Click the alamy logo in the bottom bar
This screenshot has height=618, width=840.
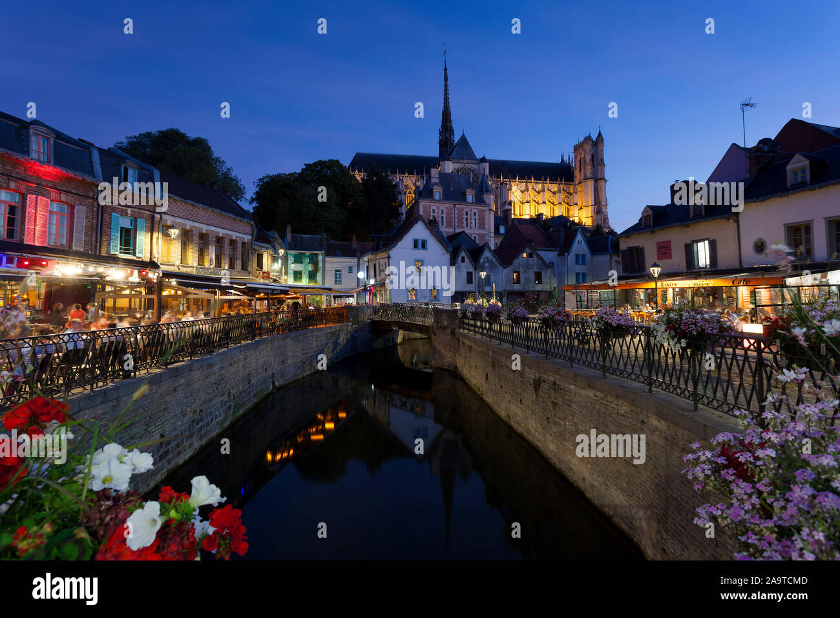tap(65, 590)
